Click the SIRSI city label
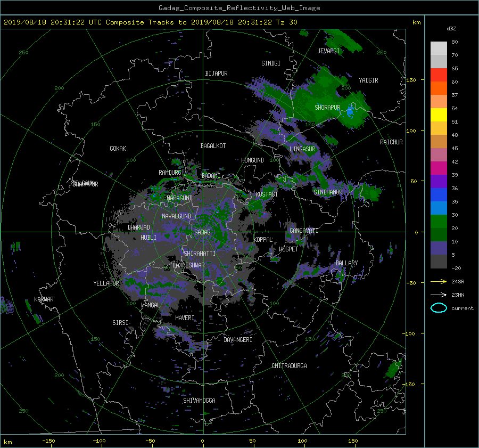This screenshot has width=479, height=448. 120,323
